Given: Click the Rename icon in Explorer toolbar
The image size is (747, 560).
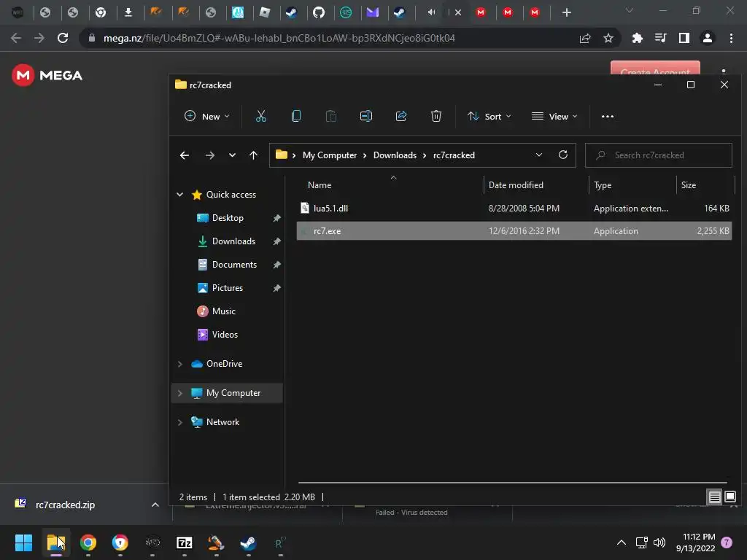Looking at the screenshot, I should click(x=366, y=116).
